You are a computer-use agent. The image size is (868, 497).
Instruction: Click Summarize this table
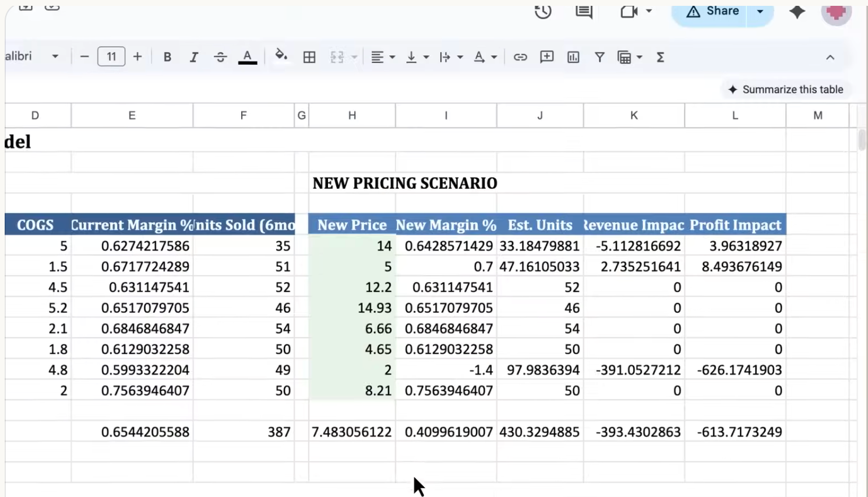785,90
